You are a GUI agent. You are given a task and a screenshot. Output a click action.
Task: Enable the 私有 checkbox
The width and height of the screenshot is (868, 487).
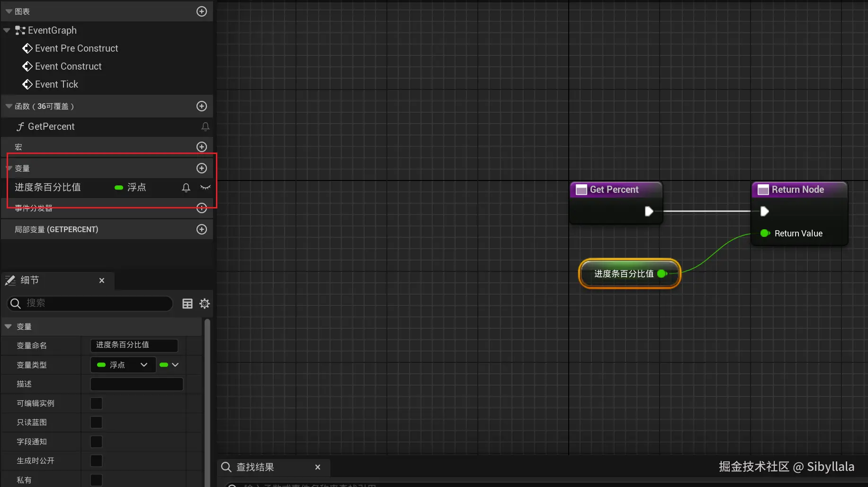pyautogui.click(x=96, y=480)
